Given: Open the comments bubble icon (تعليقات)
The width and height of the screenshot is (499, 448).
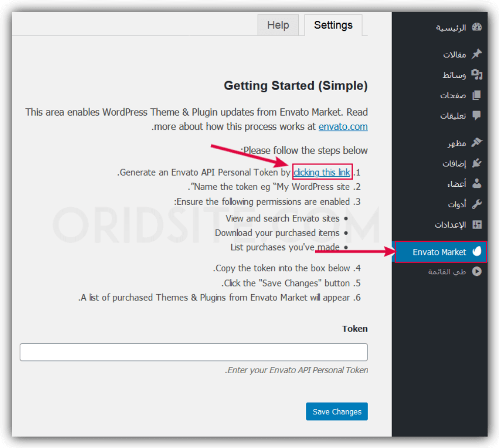Looking at the screenshot, I should click(x=477, y=115).
